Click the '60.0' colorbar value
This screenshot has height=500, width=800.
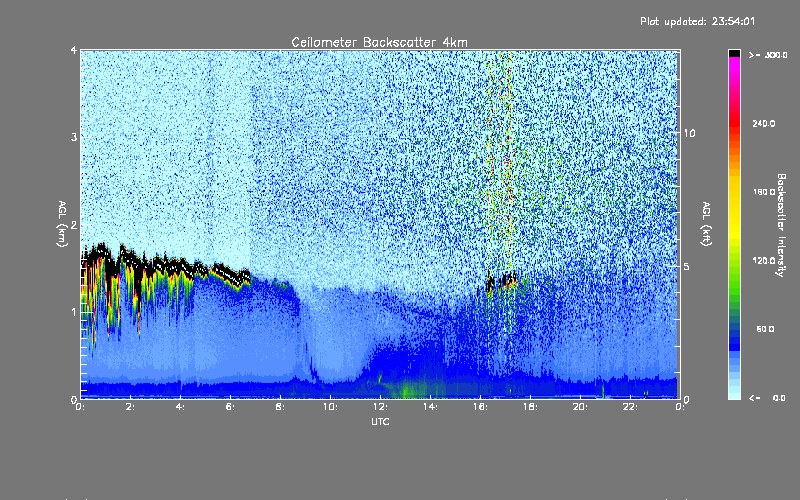click(x=765, y=329)
